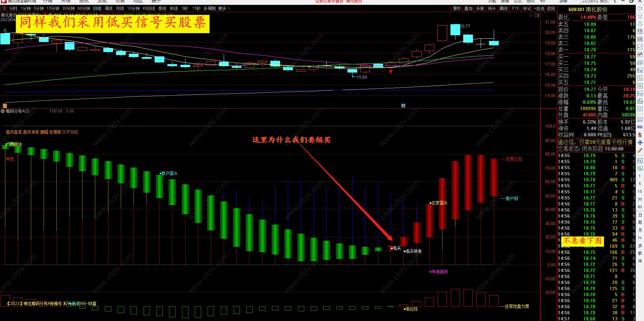Open the 发现 menu
This screenshot has width=644, height=321.
point(102,1)
